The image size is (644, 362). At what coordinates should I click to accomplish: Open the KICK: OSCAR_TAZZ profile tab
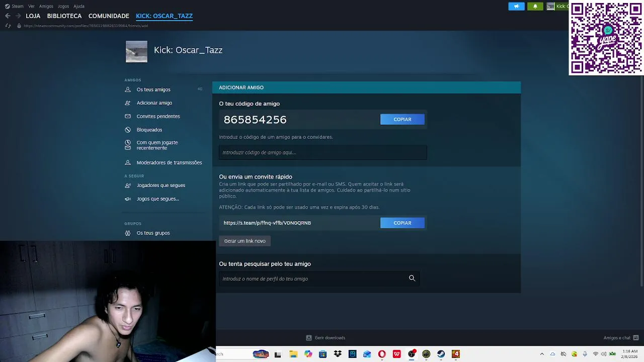click(x=164, y=16)
